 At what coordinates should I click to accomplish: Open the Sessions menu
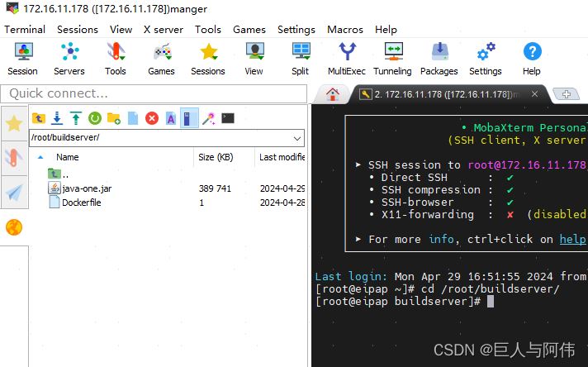coord(78,30)
